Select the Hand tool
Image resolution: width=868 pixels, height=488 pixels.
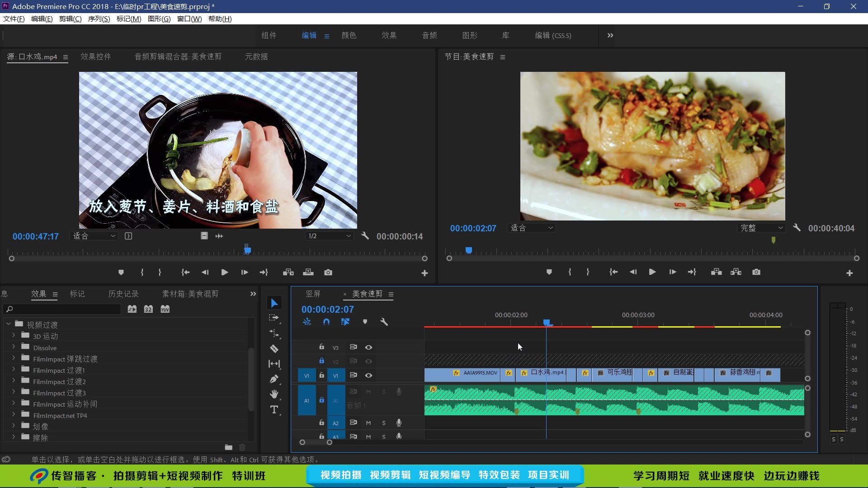click(x=274, y=394)
